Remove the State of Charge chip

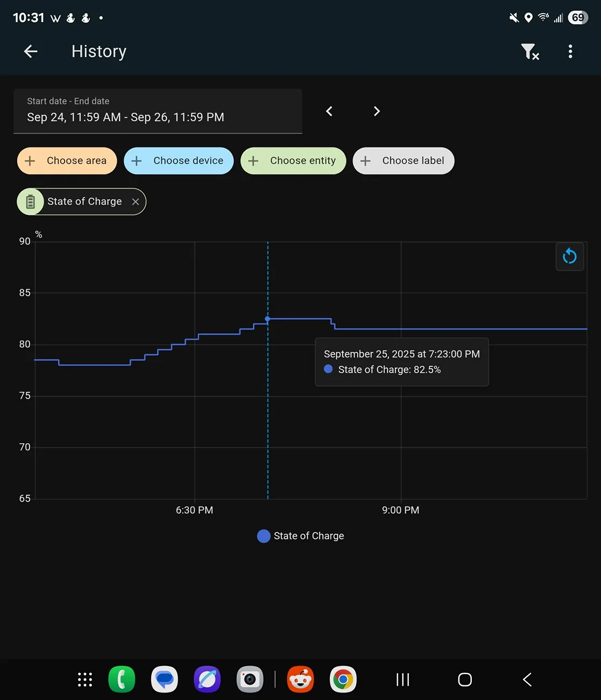point(136,201)
